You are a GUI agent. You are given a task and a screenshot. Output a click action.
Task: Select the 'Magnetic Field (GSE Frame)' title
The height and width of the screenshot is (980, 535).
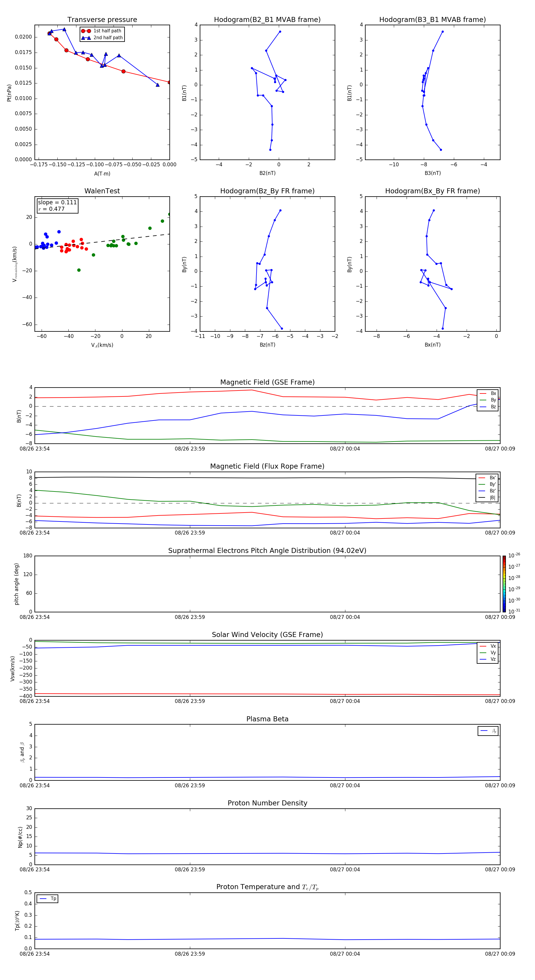coord(267,382)
